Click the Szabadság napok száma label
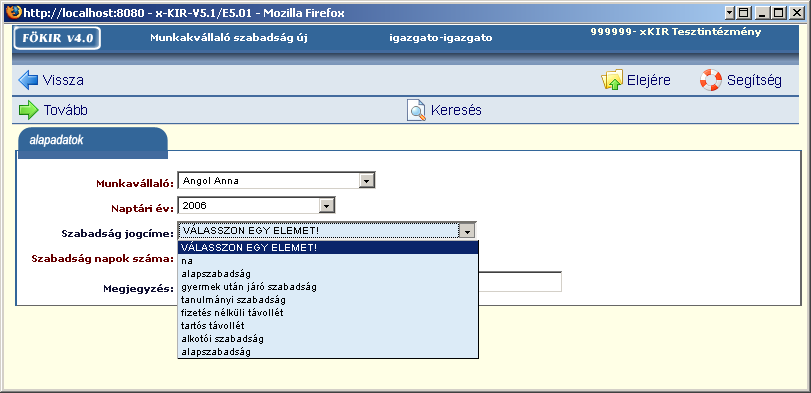The width and height of the screenshot is (811, 393). click(102, 258)
